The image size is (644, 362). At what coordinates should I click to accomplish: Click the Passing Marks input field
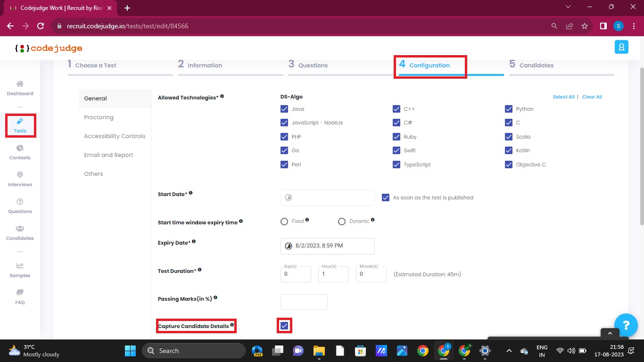click(304, 302)
